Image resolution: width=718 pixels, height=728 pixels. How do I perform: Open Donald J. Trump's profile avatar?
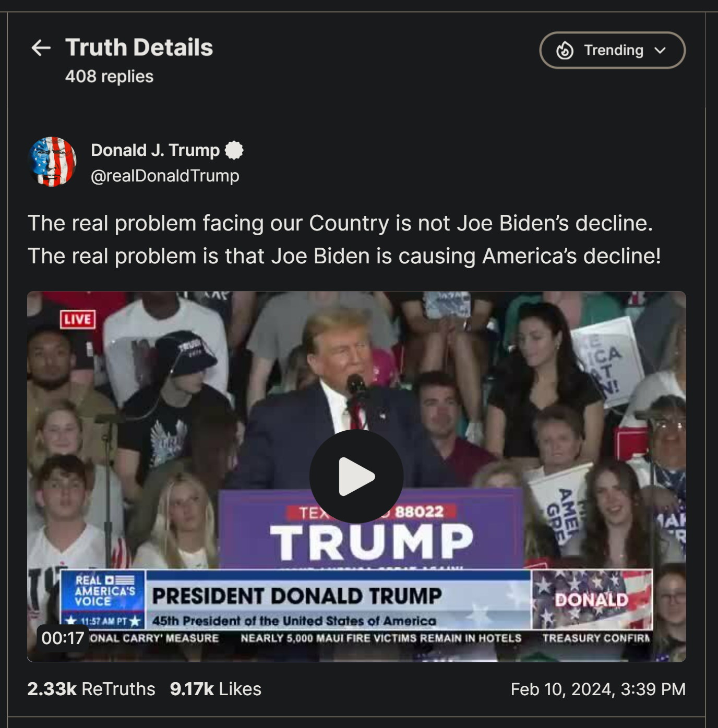(x=52, y=162)
